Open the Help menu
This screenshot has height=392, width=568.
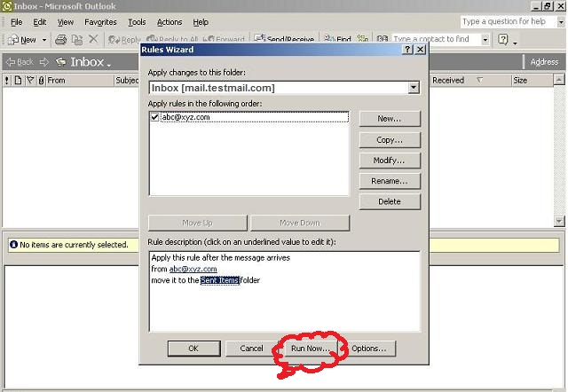click(201, 22)
